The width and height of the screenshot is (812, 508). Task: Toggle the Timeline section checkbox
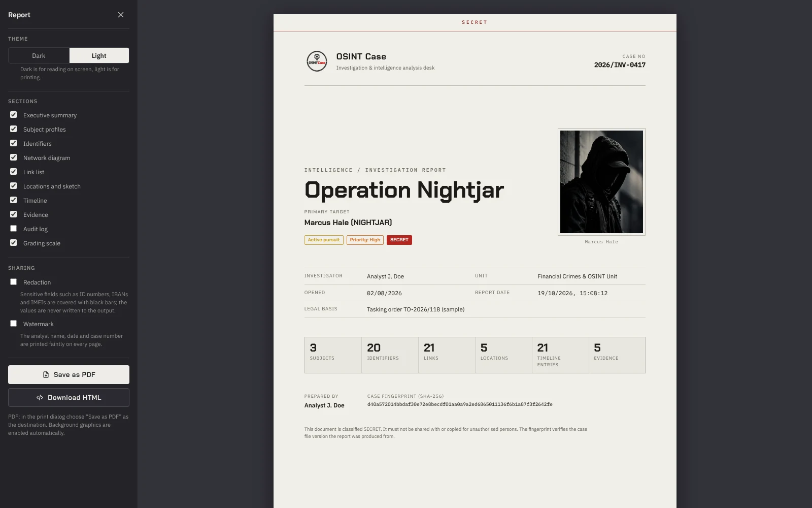coord(14,200)
